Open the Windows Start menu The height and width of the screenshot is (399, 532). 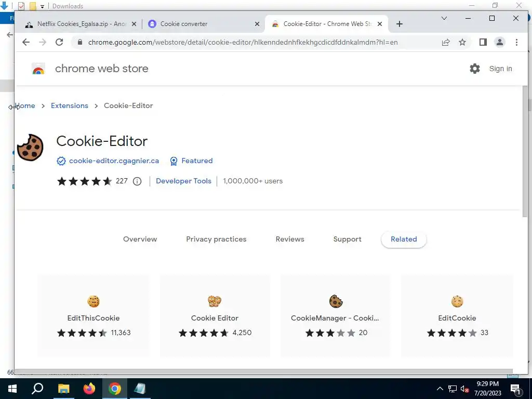[12, 389]
